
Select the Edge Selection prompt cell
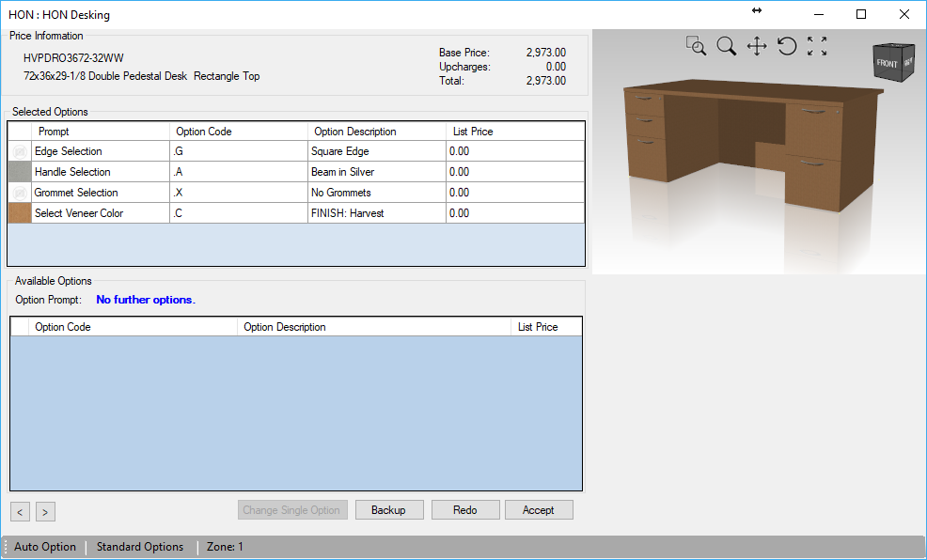101,151
